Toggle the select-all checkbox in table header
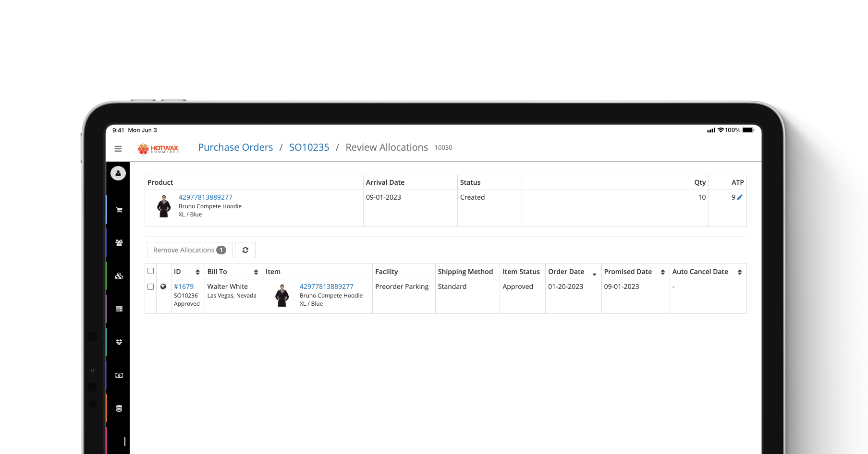 point(151,271)
